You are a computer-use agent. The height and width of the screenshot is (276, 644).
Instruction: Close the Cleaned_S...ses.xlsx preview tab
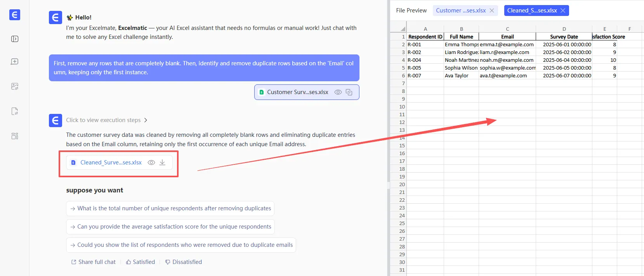point(563,10)
